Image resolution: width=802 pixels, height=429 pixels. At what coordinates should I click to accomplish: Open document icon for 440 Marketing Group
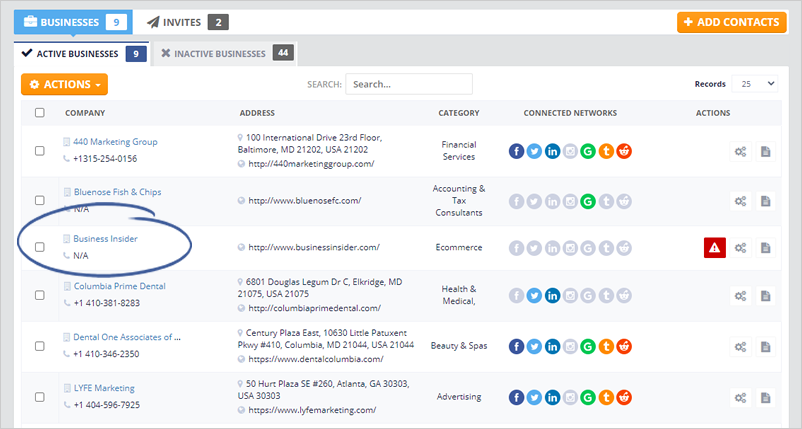point(765,151)
